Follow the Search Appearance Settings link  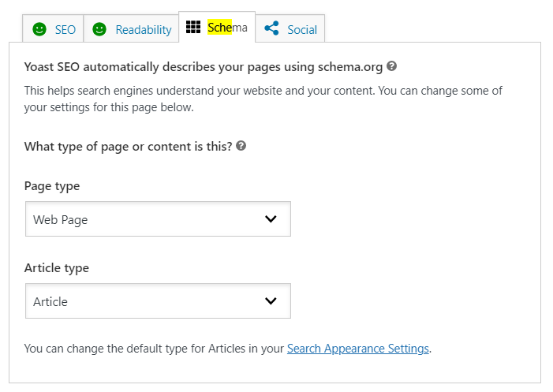pos(358,349)
